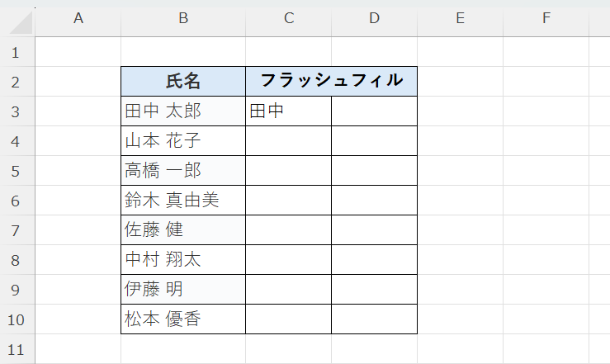The height and width of the screenshot is (364, 610).
Task: Click the cell with 山本 花子
Action: (182, 140)
